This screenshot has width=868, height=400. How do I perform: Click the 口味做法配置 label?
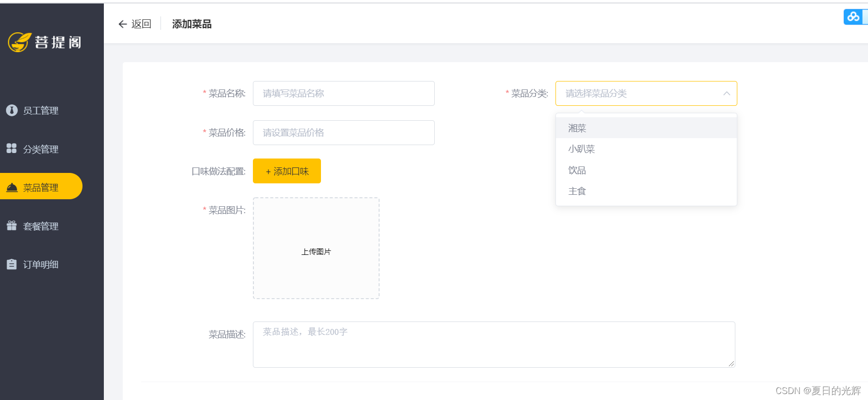pos(219,171)
